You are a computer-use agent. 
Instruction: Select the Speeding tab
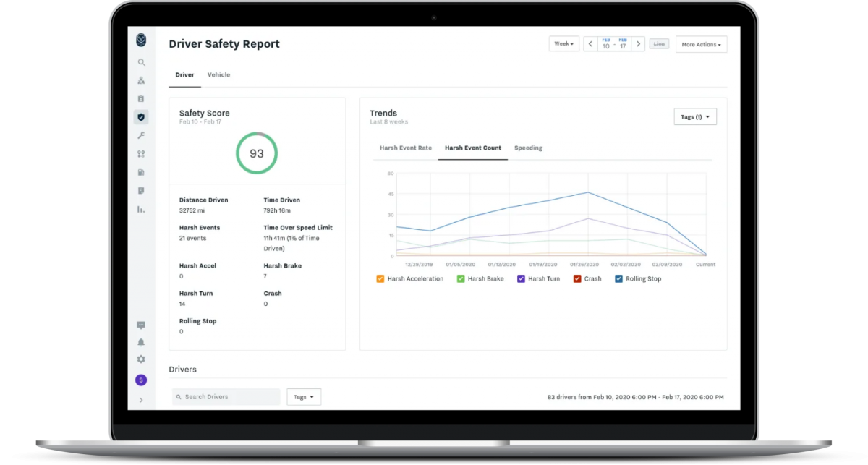pyautogui.click(x=528, y=148)
